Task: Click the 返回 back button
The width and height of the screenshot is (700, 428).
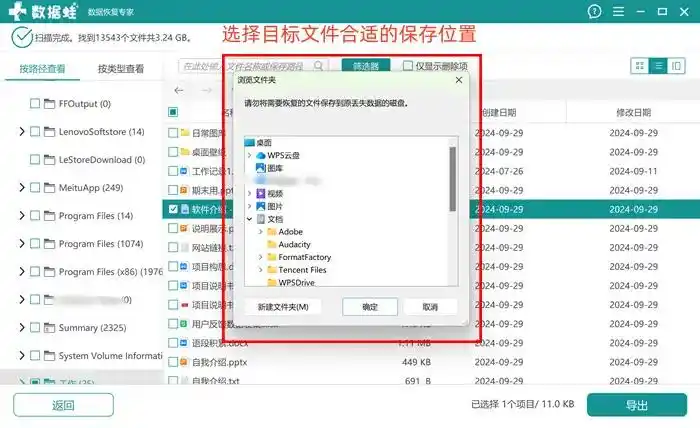Action: coord(63,405)
